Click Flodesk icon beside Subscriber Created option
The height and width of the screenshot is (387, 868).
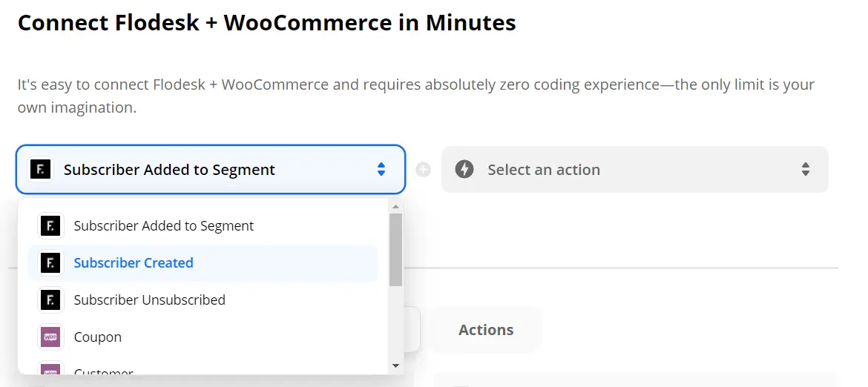50,262
